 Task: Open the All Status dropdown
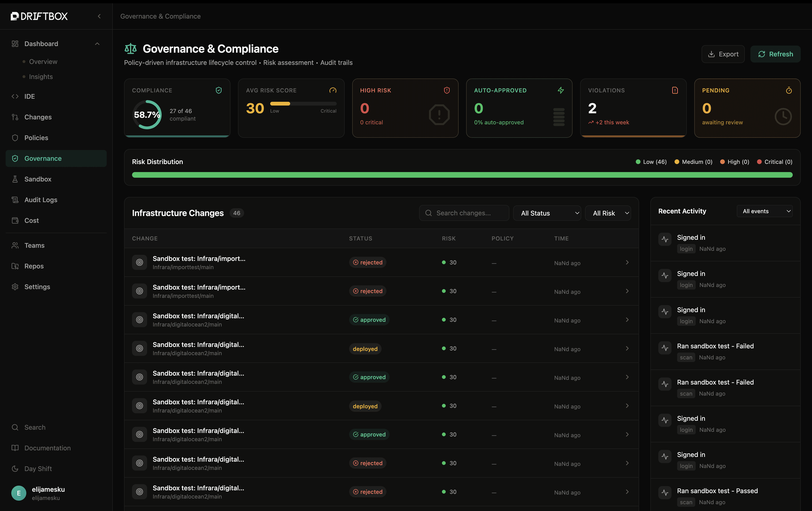[547, 213]
